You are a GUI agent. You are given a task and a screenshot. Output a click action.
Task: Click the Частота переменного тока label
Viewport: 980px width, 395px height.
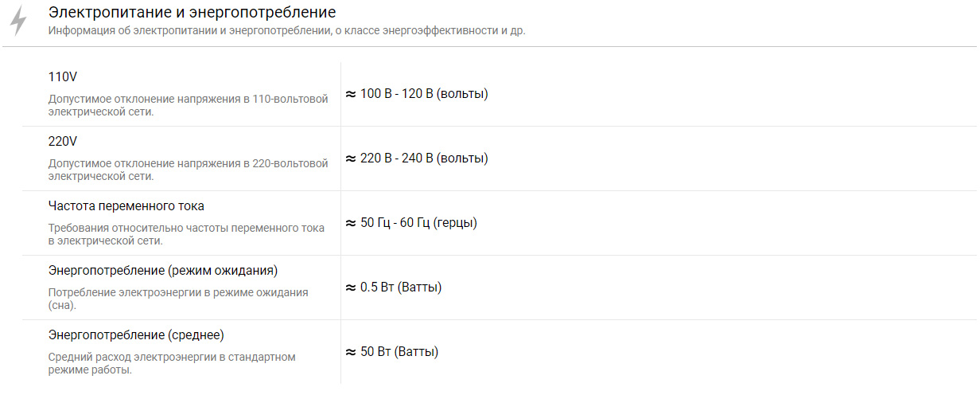[x=126, y=206]
